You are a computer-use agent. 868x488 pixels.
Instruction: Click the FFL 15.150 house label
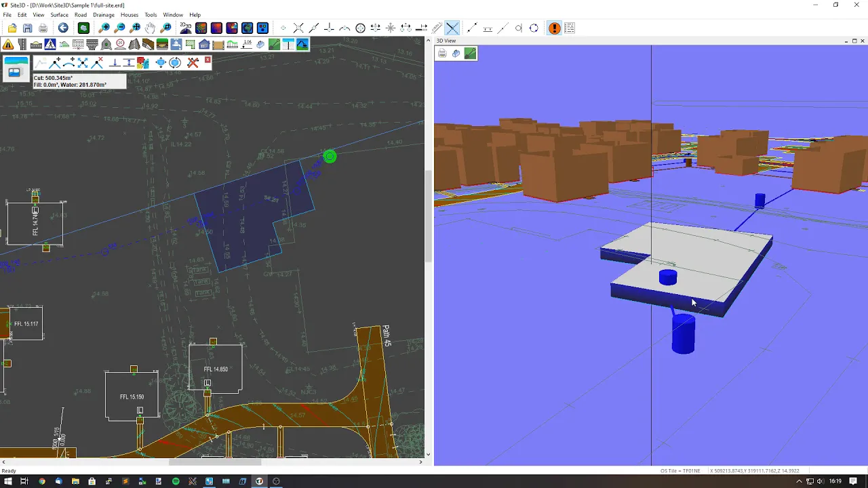(x=132, y=397)
